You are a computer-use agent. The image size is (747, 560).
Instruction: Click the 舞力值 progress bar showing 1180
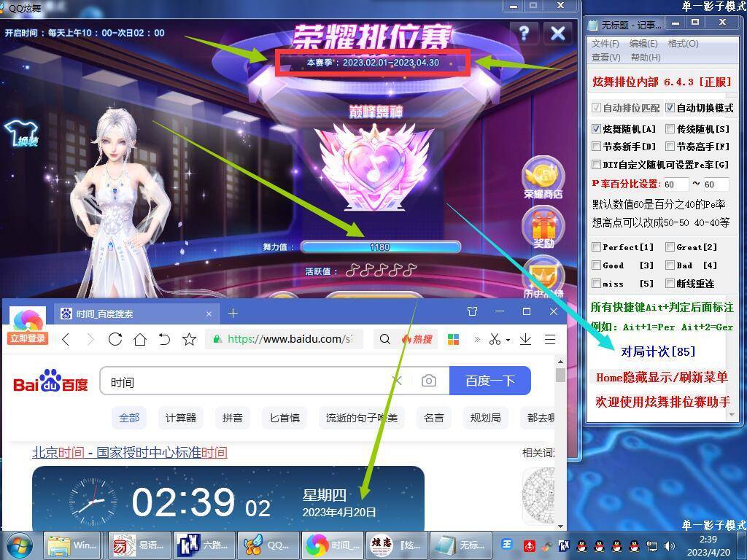[380, 246]
